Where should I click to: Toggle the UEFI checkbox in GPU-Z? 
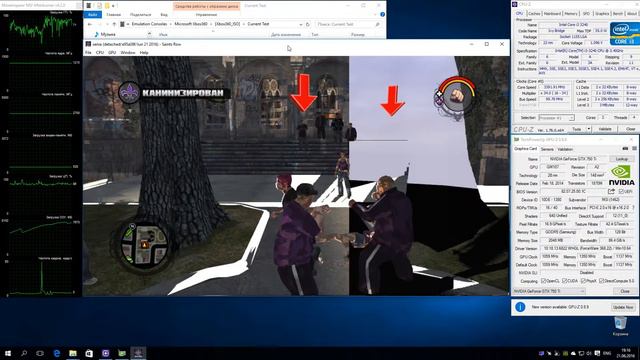tap(621, 191)
